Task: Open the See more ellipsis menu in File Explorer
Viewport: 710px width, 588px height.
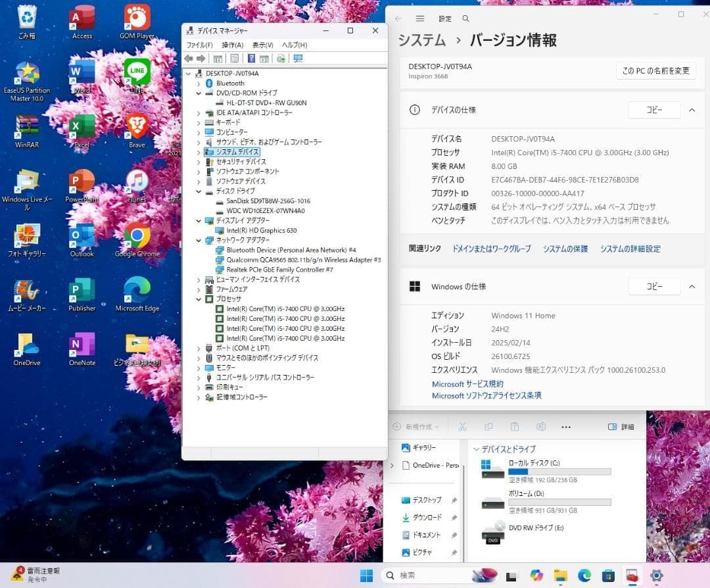Action: [566, 426]
